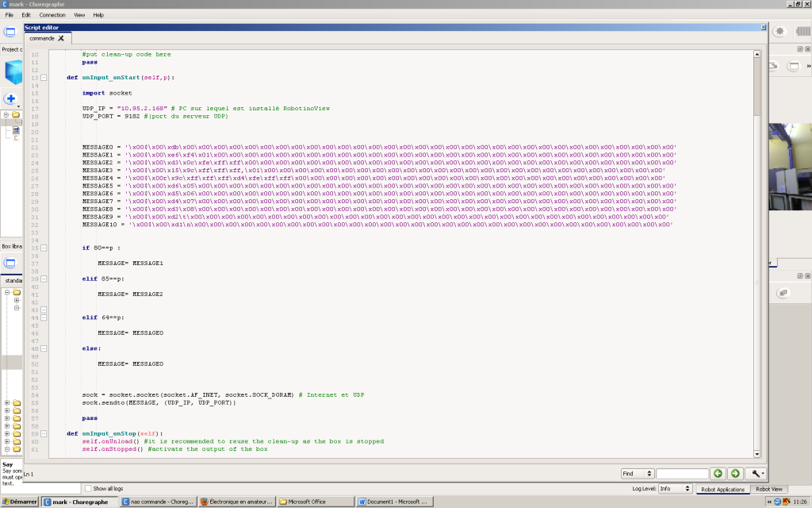812x508 pixels.
Task: Open Microsoft Office folder in taskbar
Action: (x=316, y=502)
